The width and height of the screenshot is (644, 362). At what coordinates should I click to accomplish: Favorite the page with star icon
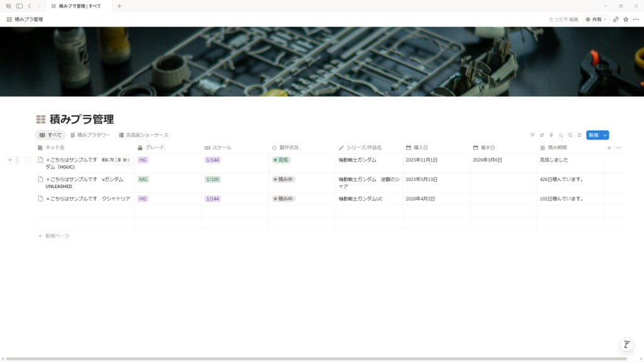626,19
